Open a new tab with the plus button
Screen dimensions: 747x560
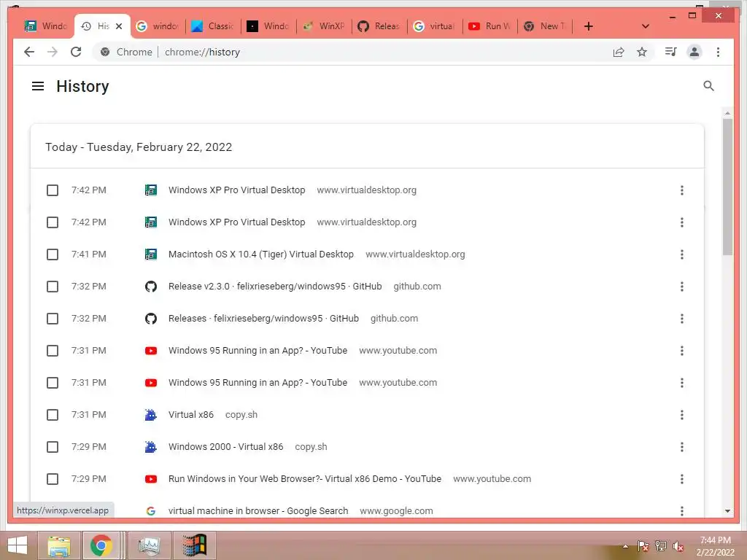point(589,26)
